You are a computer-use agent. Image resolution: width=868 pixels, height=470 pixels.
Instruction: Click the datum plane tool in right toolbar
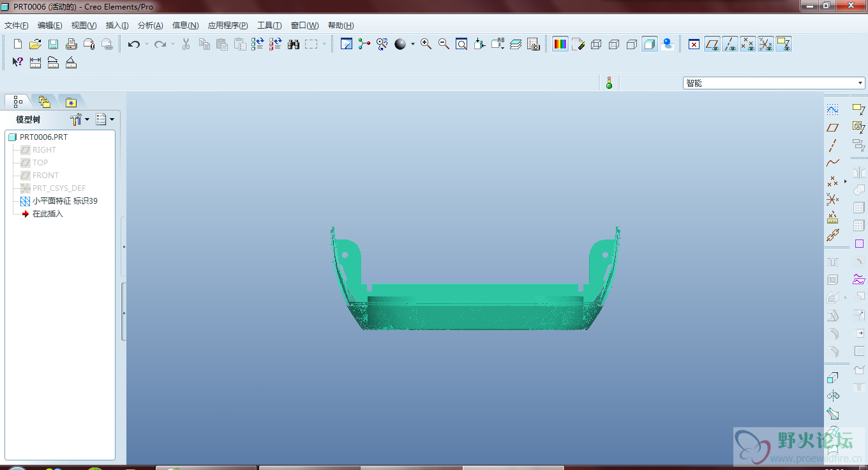click(x=832, y=128)
